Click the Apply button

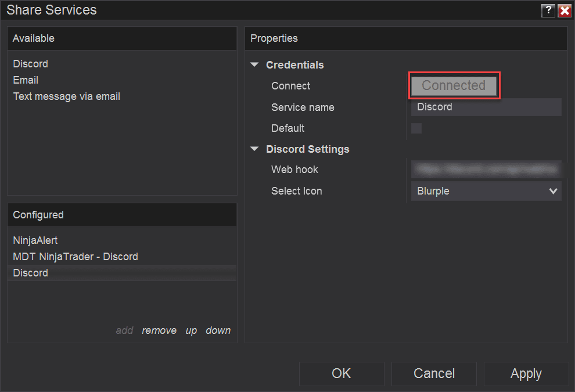pyautogui.click(x=526, y=373)
